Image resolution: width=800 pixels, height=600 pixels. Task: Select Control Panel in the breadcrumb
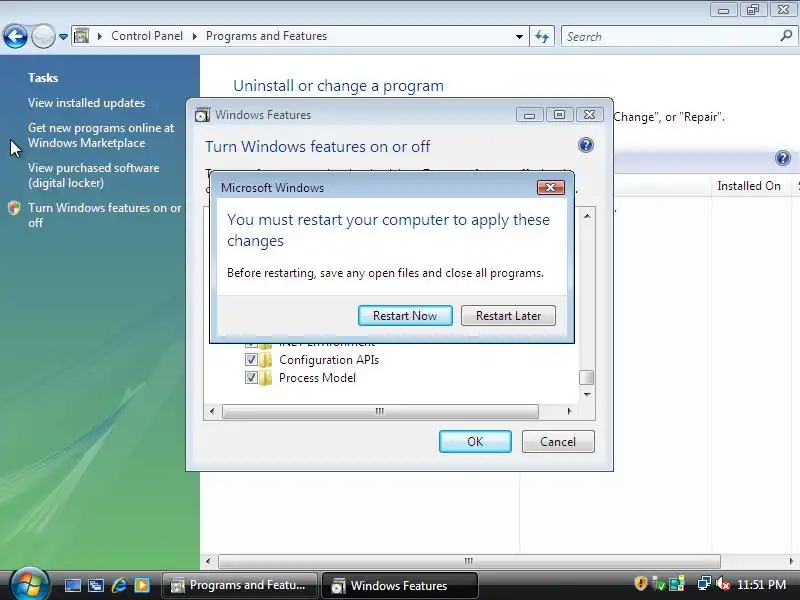pos(147,36)
